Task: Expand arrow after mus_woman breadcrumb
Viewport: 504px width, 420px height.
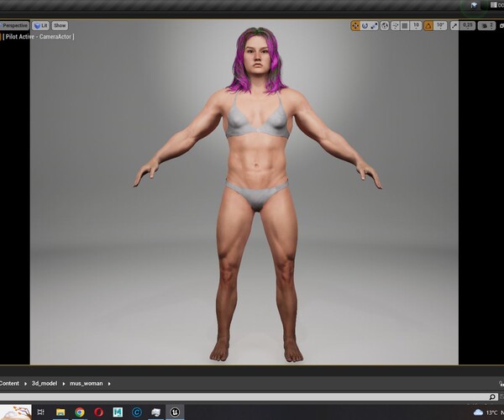Action: (109, 384)
